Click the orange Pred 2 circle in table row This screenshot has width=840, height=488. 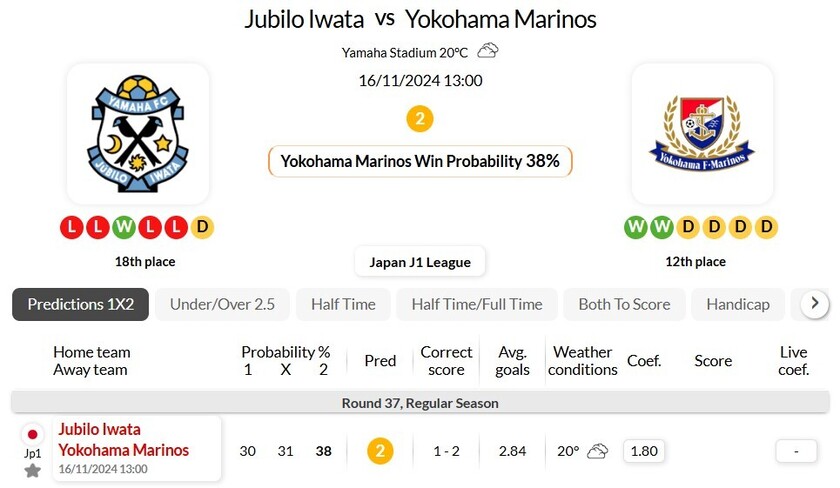380,451
